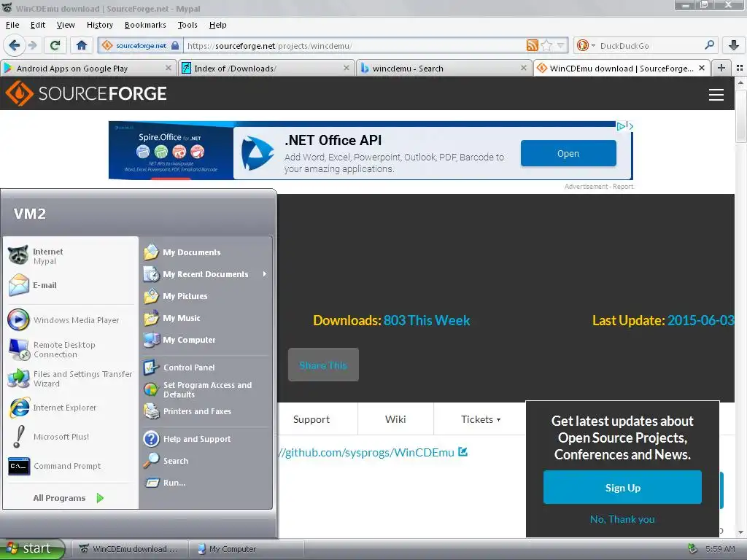Open the Downloads arrow toolbar button

point(734,46)
